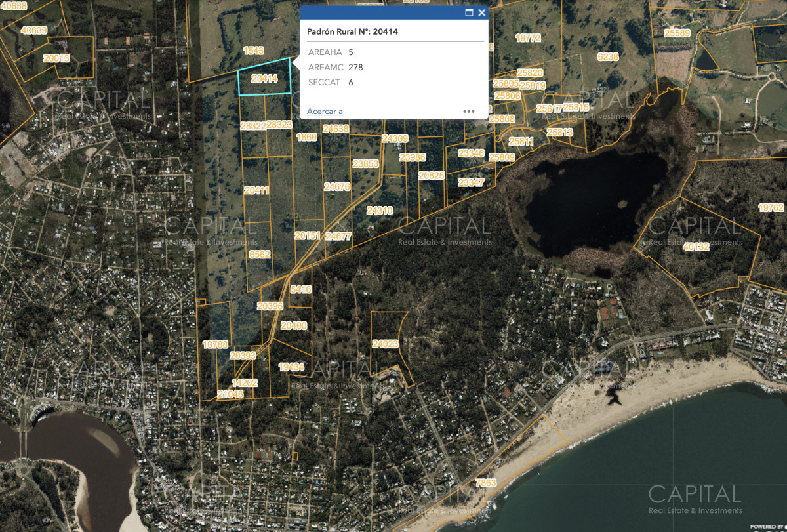Select parcel labeled 19762
This screenshot has width=787, height=532.
pyautogui.click(x=771, y=208)
